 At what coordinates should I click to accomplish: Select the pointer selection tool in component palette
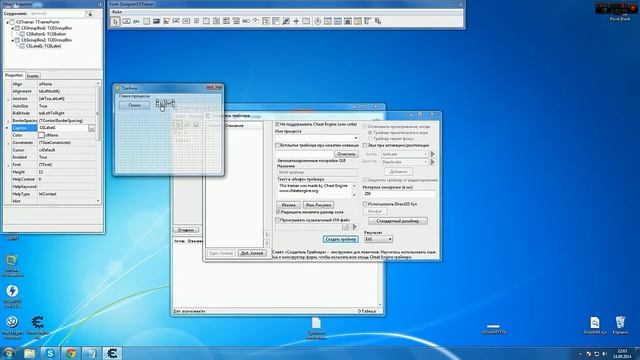click(116, 21)
